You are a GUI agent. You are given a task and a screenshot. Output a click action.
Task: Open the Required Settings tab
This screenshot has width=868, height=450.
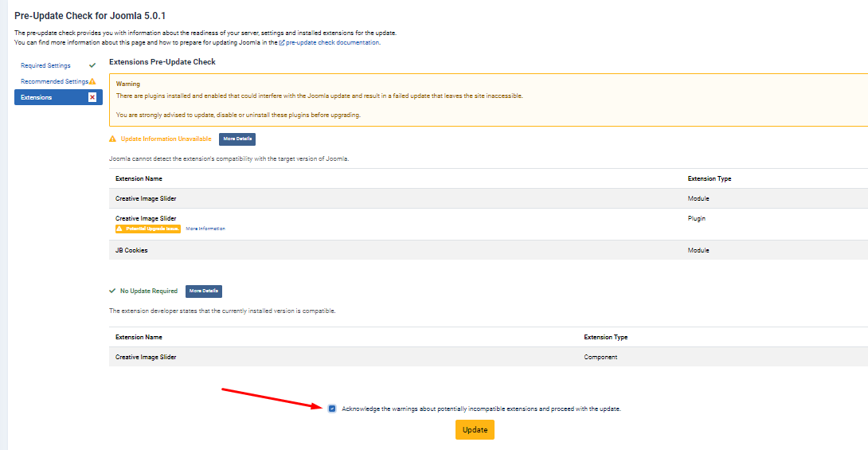45,65
